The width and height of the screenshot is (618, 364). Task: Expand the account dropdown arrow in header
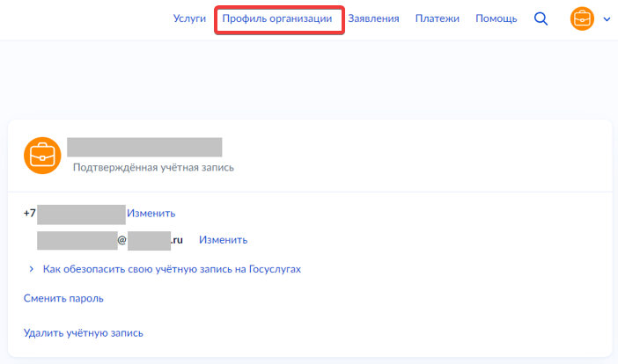click(x=607, y=18)
